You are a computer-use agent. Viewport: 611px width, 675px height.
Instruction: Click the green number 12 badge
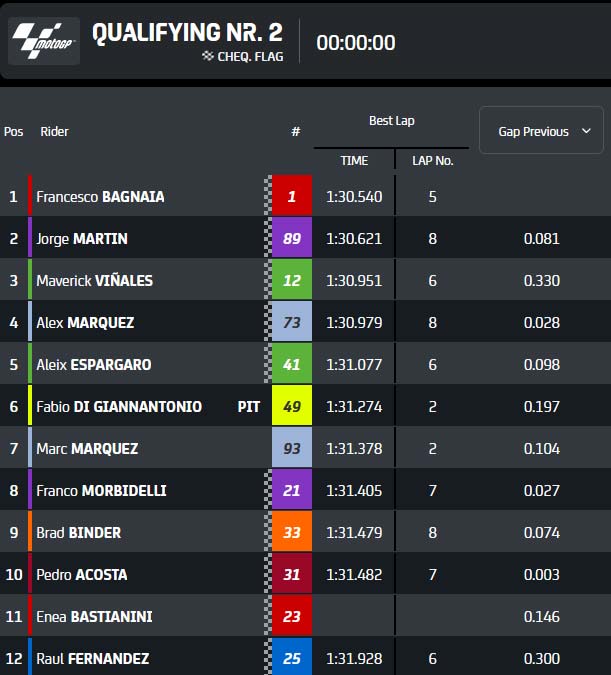(x=292, y=280)
